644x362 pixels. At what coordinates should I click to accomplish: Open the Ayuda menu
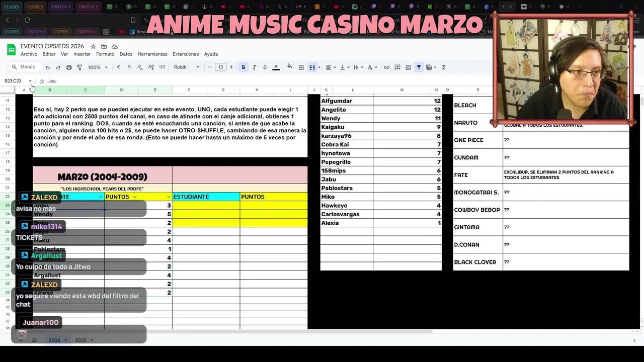click(211, 54)
